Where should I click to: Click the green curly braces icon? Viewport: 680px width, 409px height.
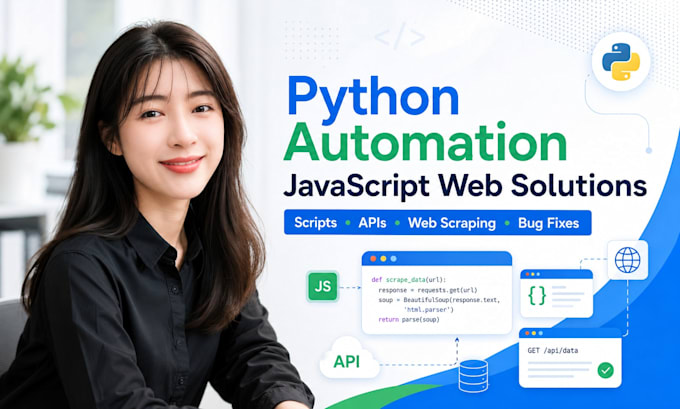click(x=537, y=295)
